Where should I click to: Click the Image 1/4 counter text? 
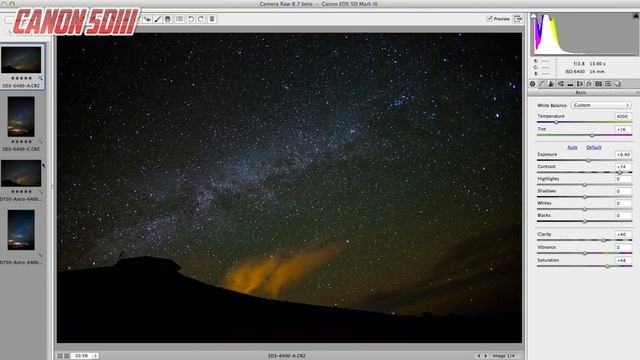pyautogui.click(x=503, y=356)
